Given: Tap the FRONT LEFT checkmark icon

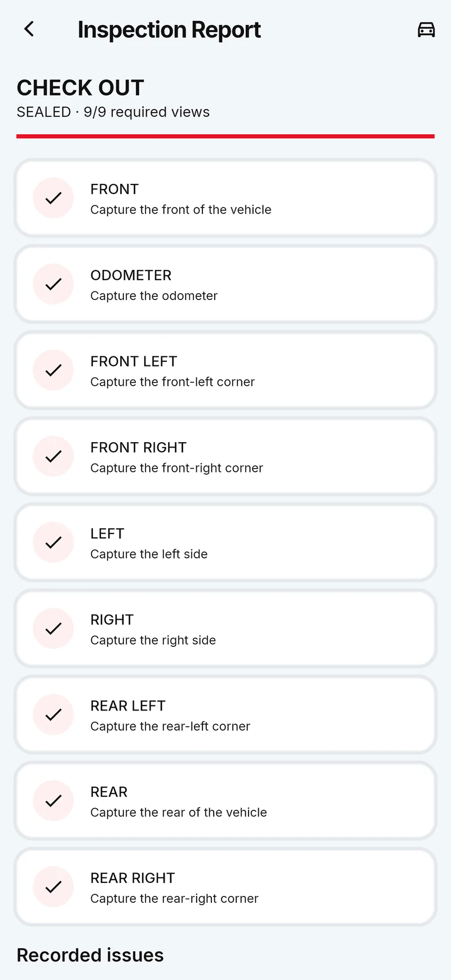Looking at the screenshot, I should point(54,370).
